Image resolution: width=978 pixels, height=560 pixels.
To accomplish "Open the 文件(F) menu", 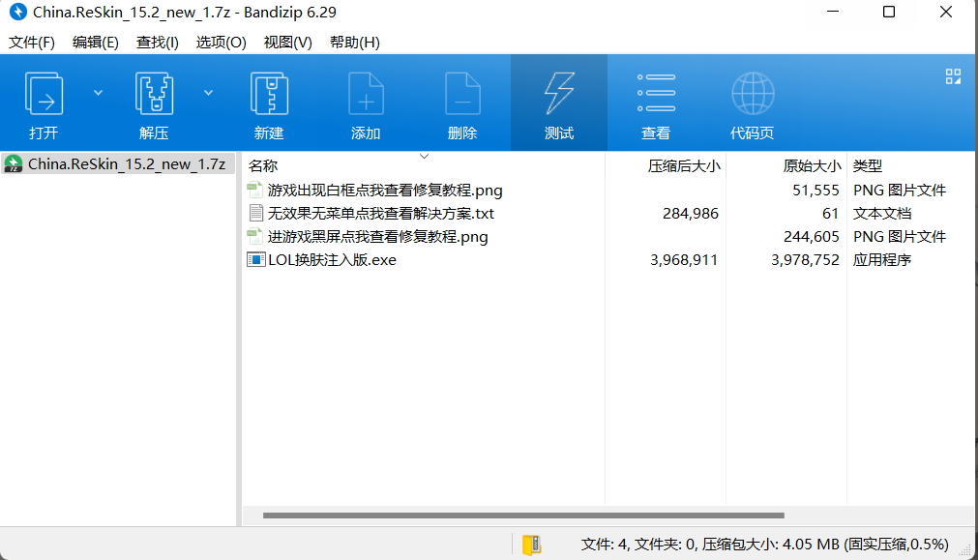I will [x=31, y=43].
